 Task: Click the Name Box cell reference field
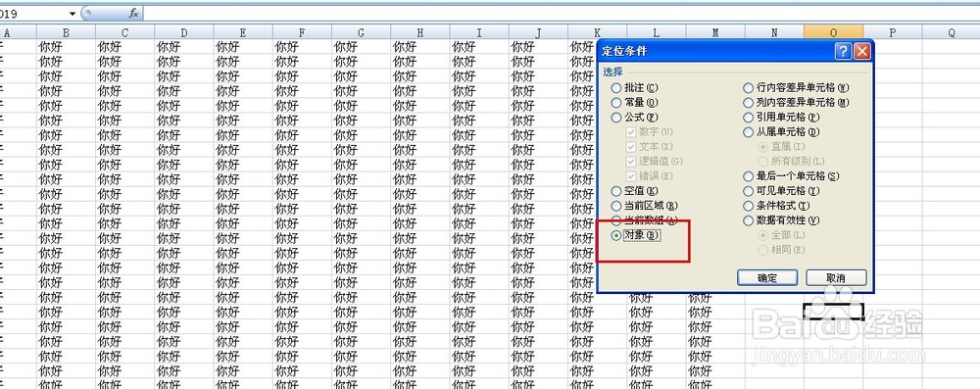pyautogui.click(x=33, y=13)
